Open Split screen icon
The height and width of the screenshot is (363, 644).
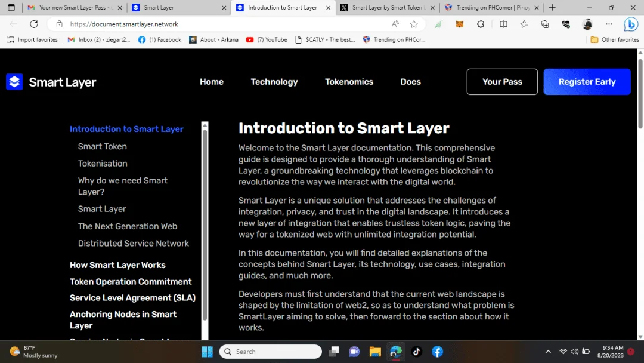click(x=503, y=24)
